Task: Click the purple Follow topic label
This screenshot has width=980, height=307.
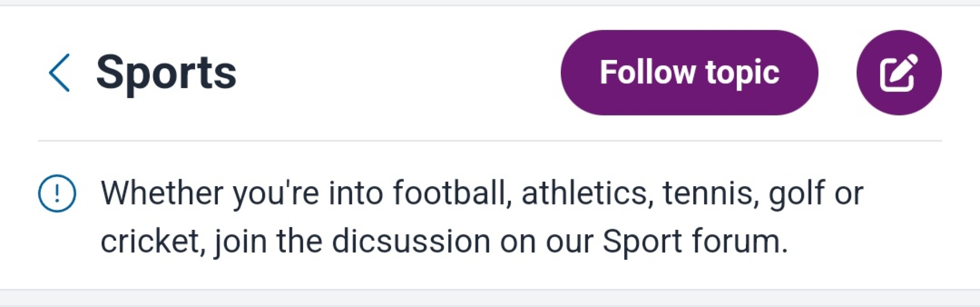Action: click(689, 73)
